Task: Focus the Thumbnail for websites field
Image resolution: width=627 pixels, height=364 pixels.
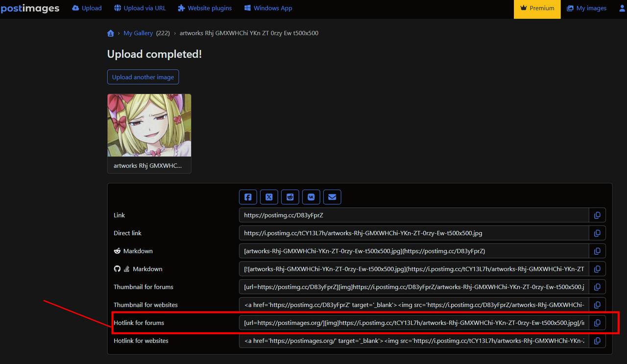Action: [414, 305]
